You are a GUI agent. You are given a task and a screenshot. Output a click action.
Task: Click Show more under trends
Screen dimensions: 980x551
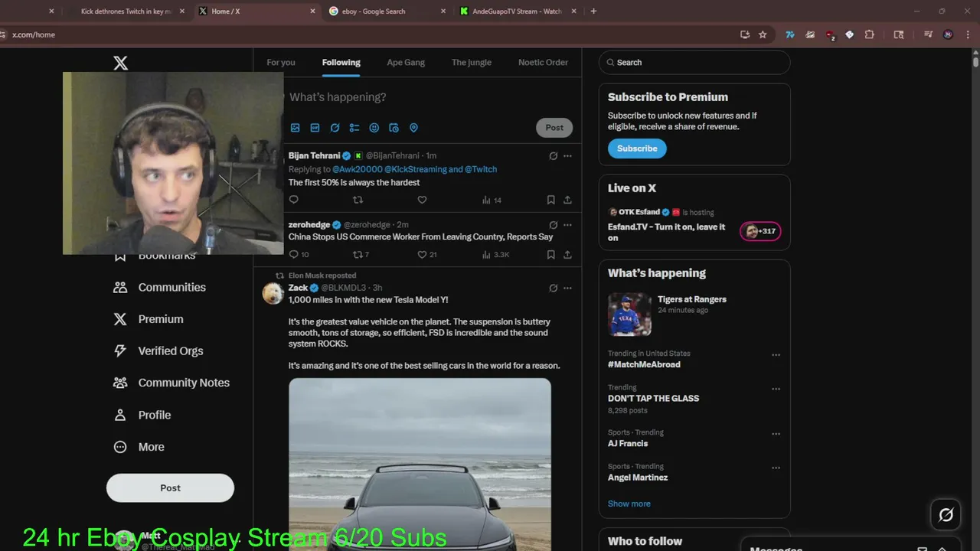coord(629,504)
